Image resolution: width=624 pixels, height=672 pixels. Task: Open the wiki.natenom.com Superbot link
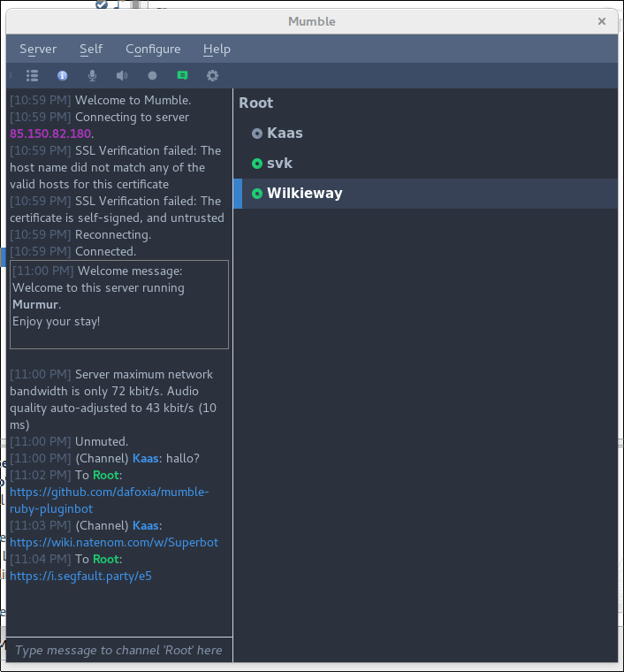coord(113,542)
